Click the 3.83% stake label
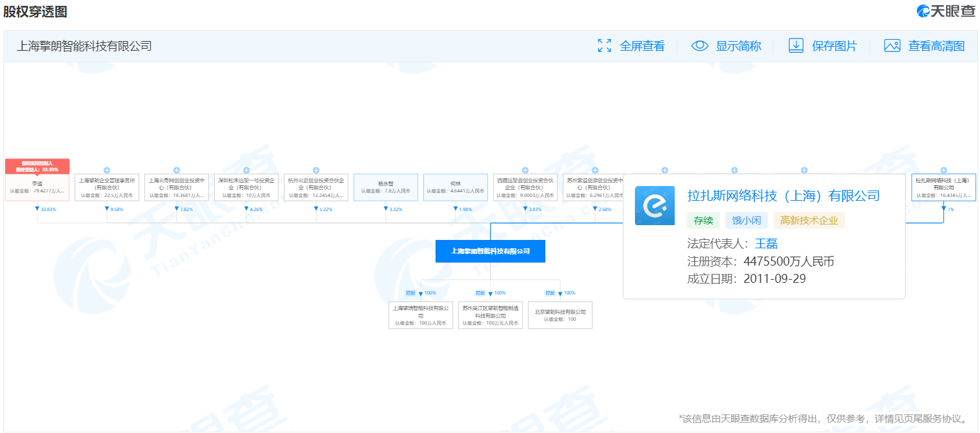Screen dimensions: 980x433 point(536,209)
